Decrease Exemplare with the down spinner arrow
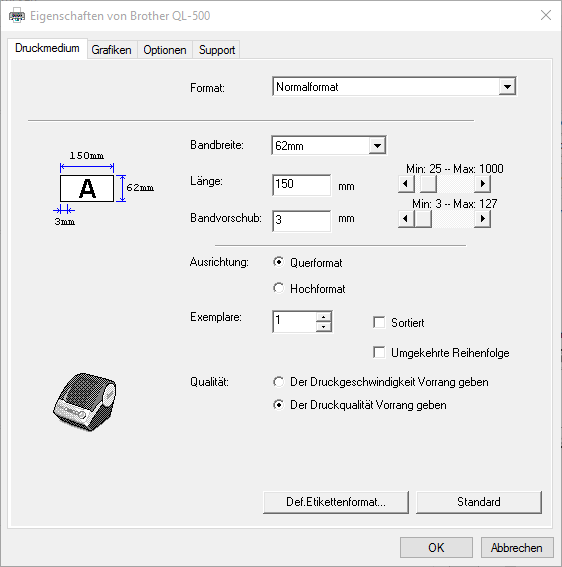Image resolution: width=562 pixels, height=567 pixels. 324,327
